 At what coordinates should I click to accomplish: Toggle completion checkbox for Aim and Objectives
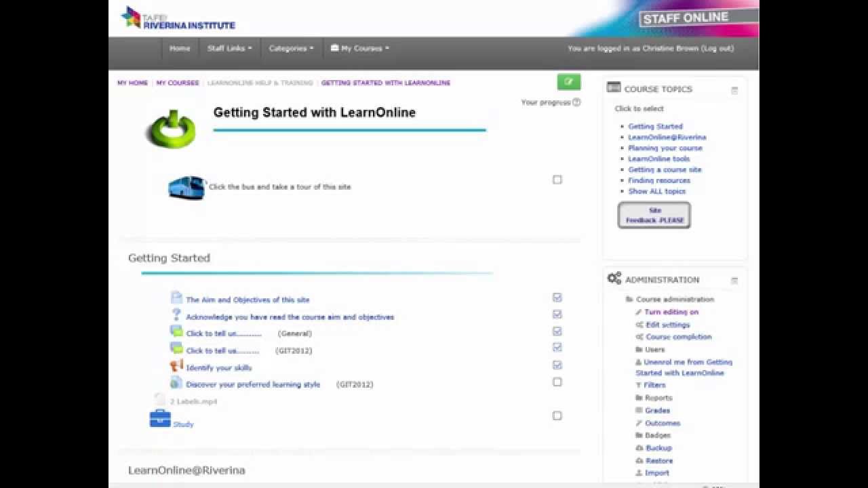557,298
